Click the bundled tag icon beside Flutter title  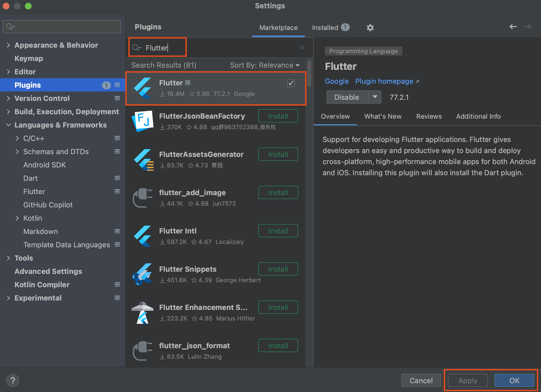pyautogui.click(x=188, y=83)
